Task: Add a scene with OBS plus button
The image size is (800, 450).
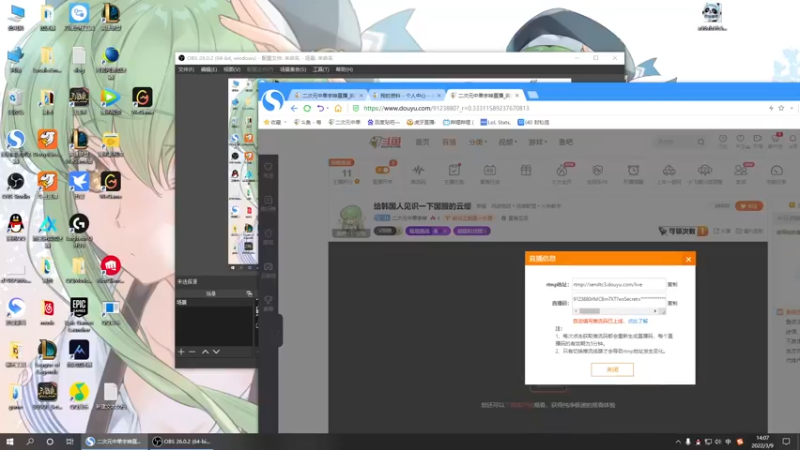Action: [181, 352]
